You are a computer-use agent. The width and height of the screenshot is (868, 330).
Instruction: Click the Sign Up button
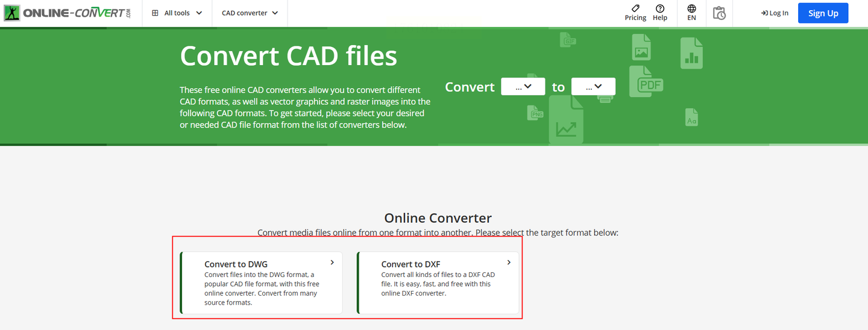[x=823, y=13]
